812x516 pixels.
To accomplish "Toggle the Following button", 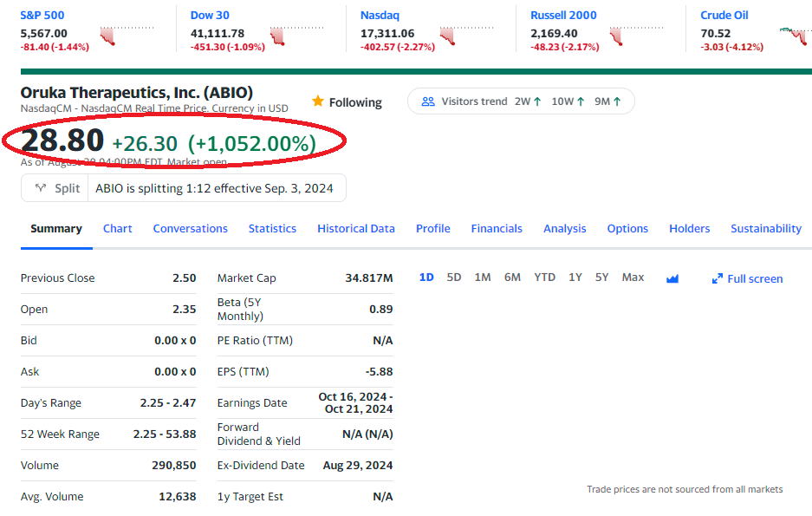I will pos(347,102).
